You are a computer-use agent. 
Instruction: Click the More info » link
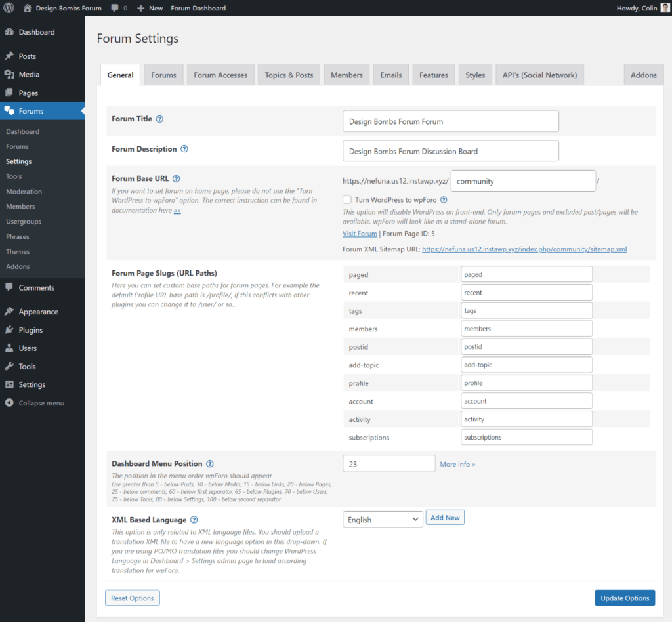[x=457, y=464]
